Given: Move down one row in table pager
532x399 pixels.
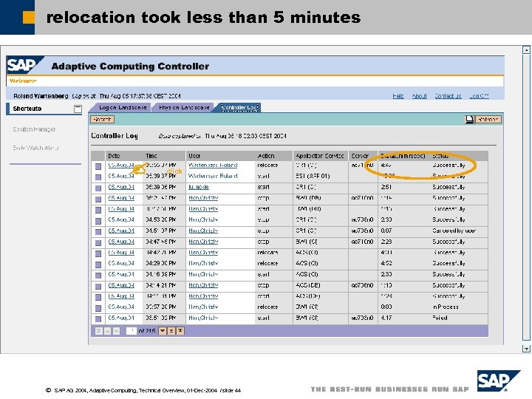Looking at the screenshot, I should point(163,331).
